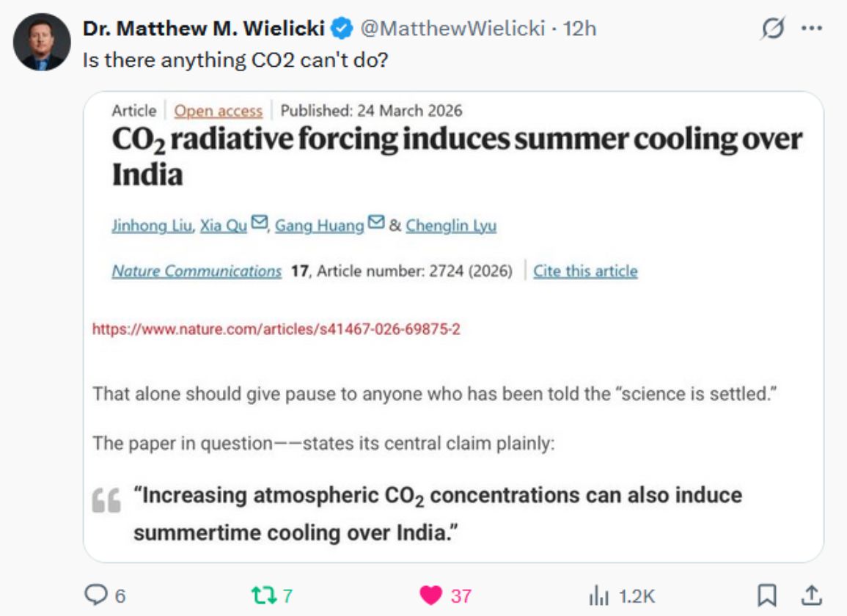847x616 pixels.
Task: Like the tweet with the heart icon
Action: coord(430,595)
